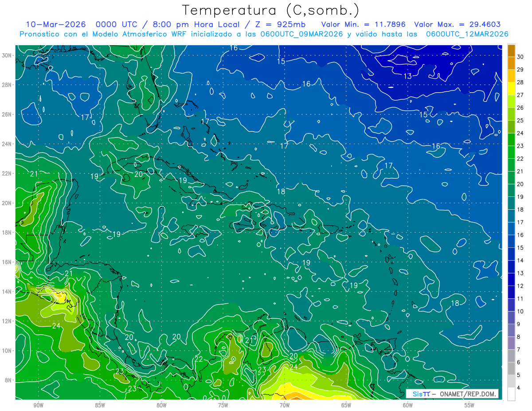Click the color scale label 5
Viewport: 532px width, 411px height.
(x=519, y=375)
